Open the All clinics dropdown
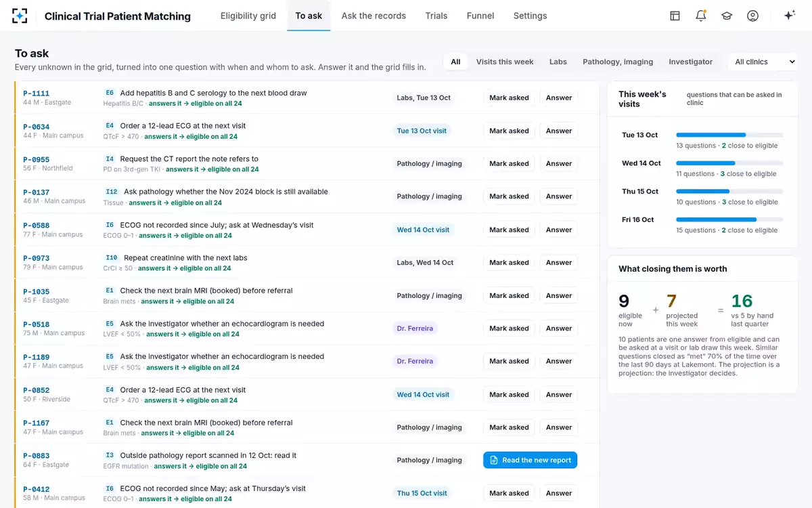Viewport: 812px width, 508px height. [x=763, y=62]
